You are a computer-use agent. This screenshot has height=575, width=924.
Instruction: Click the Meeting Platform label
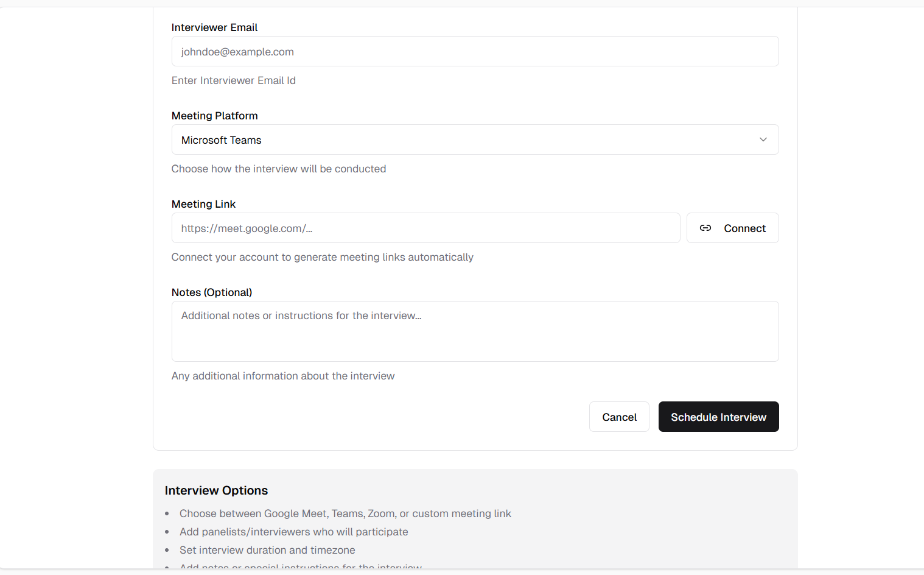pyautogui.click(x=214, y=116)
